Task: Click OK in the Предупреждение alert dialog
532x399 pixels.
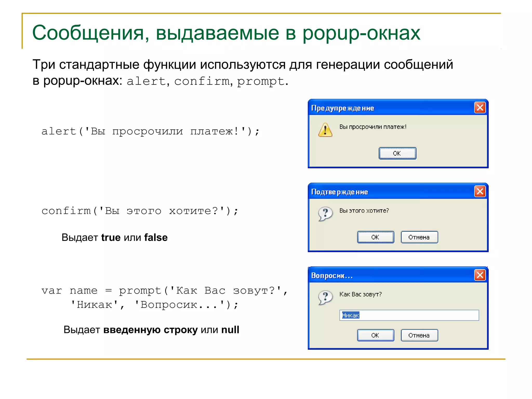Action: [x=397, y=153]
